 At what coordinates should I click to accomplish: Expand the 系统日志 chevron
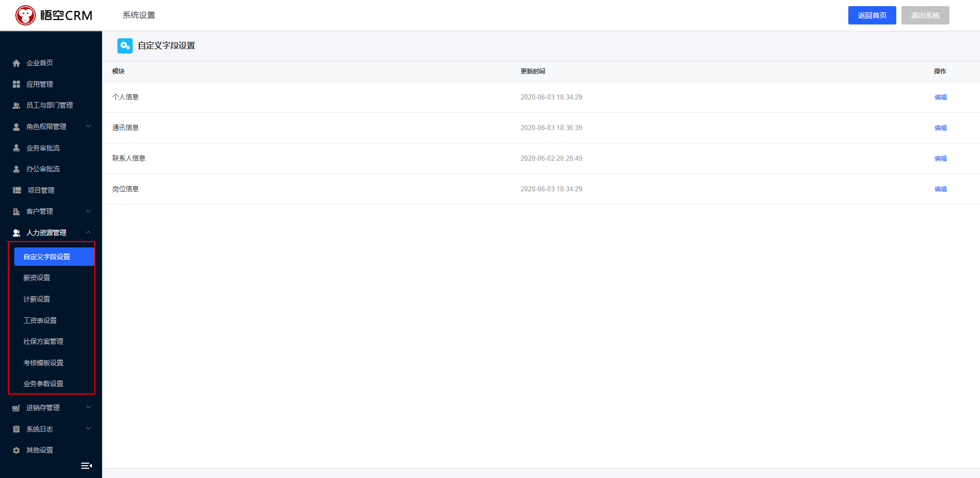(88, 429)
